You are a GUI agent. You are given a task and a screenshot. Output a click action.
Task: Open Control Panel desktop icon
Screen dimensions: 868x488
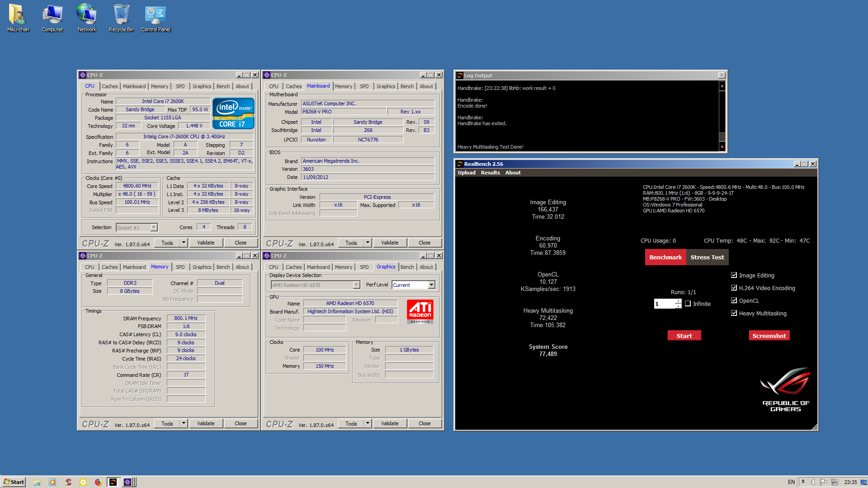point(156,18)
